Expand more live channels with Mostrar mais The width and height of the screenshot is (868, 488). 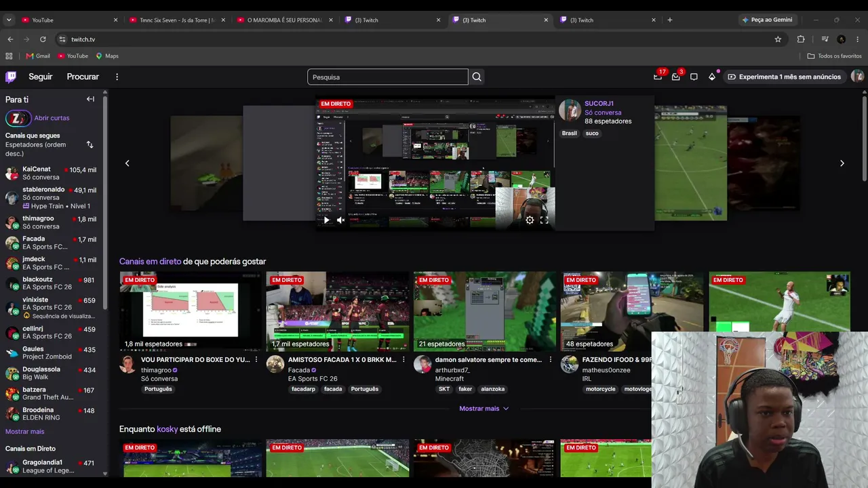pos(484,409)
